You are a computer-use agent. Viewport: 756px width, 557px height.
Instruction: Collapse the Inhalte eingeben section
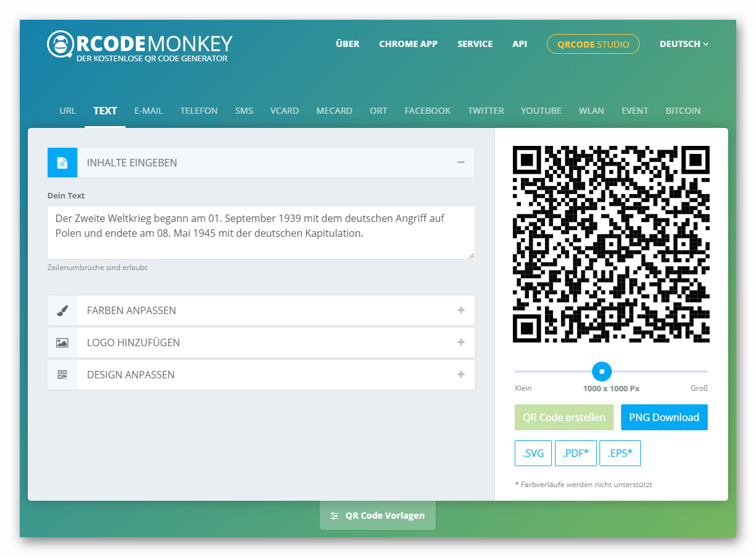tap(461, 163)
